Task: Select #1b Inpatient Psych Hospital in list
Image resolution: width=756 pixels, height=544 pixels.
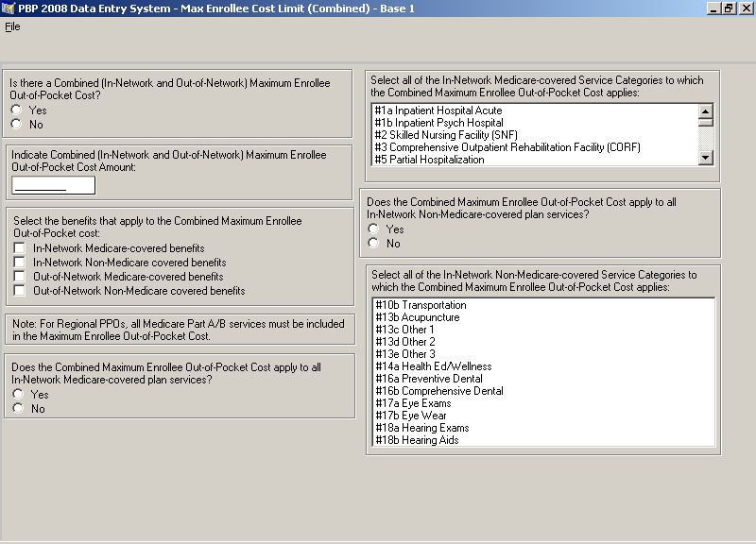Action: [x=535, y=123]
